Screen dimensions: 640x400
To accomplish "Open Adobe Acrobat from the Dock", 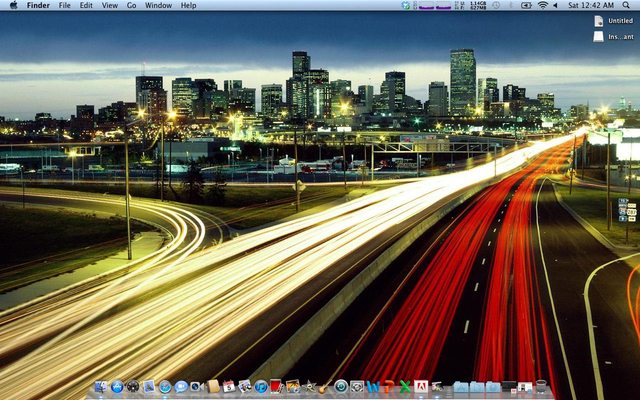I will click(421, 386).
